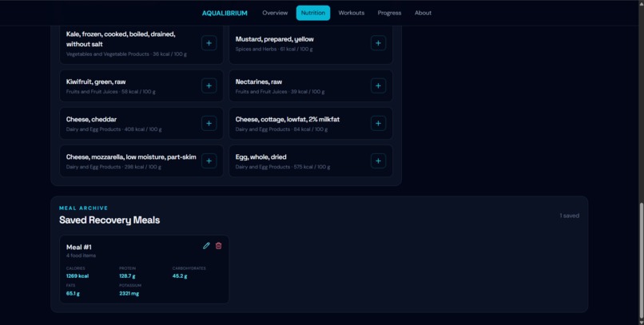This screenshot has width=644, height=325.
Task: Open the Overview tab
Action: [x=275, y=13]
